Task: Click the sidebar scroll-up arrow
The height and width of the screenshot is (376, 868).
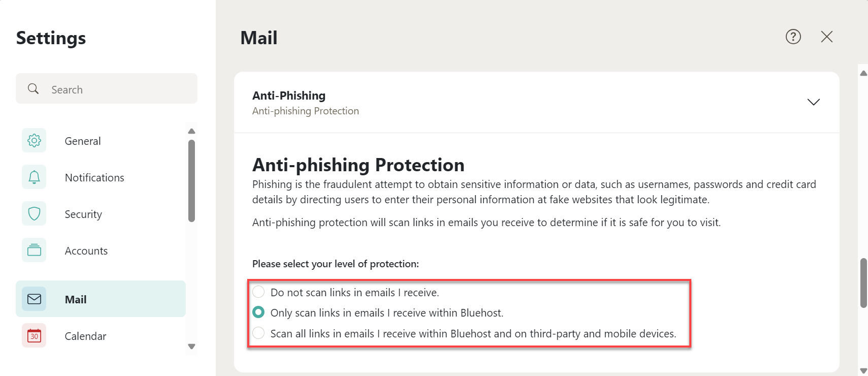Action: pyautogui.click(x=191, y=131)
